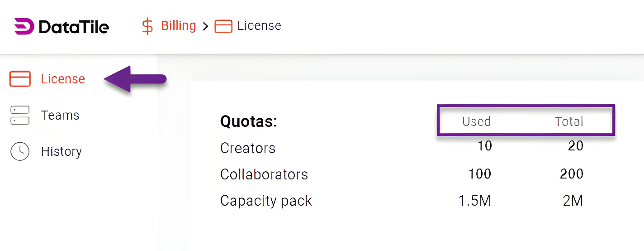This screenshot has width=644, height=251.
Task: Click the Total column header
Action: point(569,121)
